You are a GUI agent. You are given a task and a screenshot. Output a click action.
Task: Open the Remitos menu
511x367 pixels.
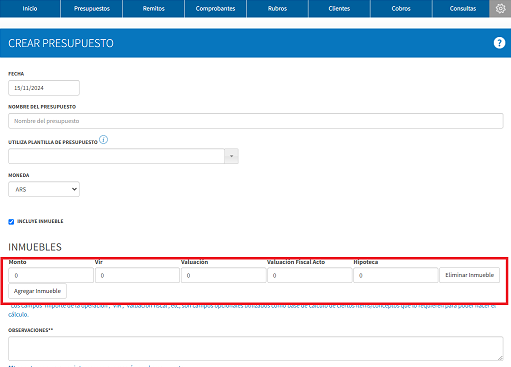(154, 8)
